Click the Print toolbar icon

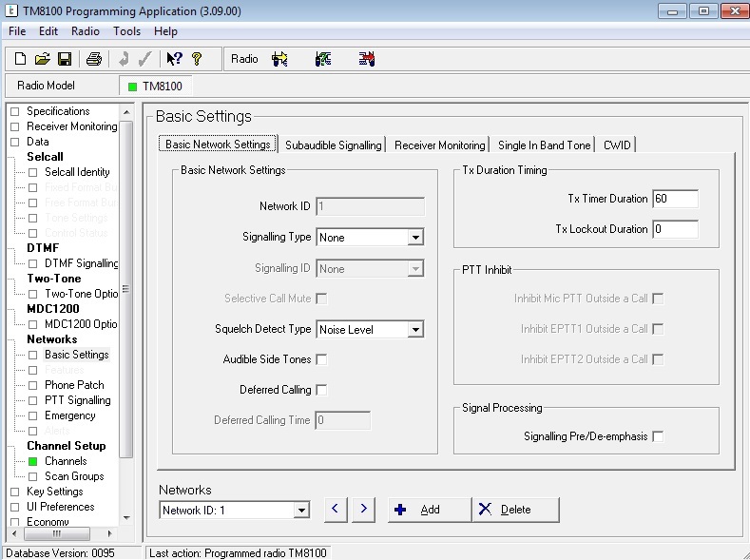coord(93,59)
